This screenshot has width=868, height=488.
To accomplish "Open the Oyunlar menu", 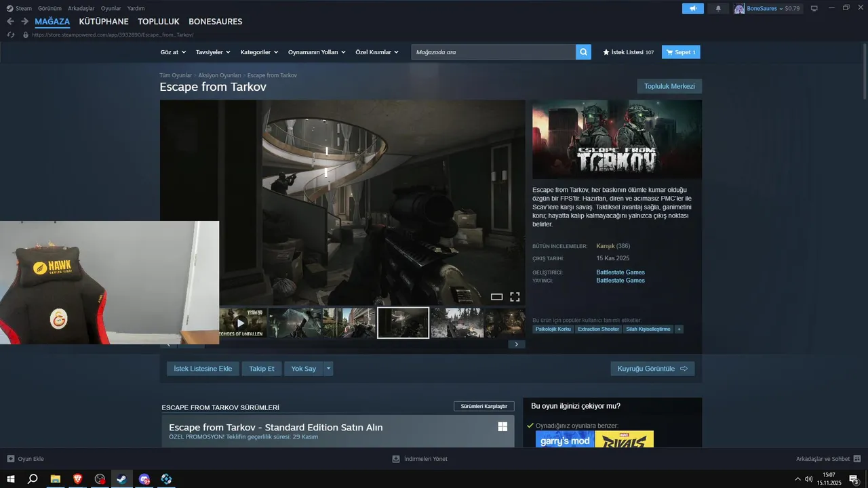I will pos(111,8).
